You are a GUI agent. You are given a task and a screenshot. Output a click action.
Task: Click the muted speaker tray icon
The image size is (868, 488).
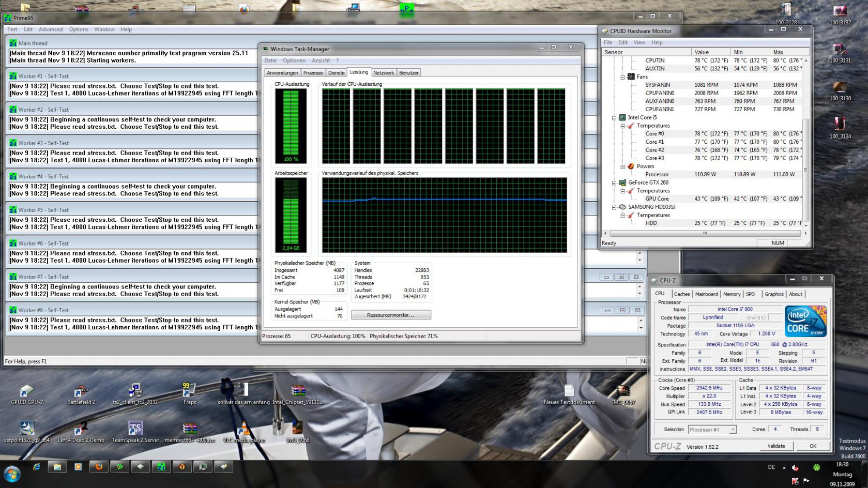[x=795, y=468]
